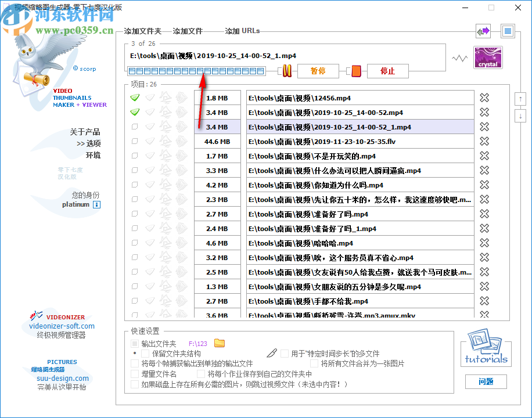
Task: Click the purple-green arrows transfer icon
Action: click(483, 30)
